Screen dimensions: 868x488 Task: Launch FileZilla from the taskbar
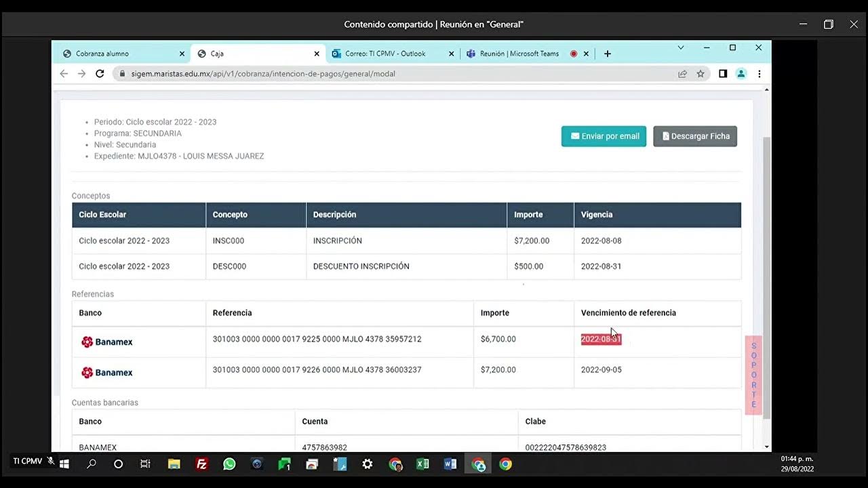coord(201,464)
